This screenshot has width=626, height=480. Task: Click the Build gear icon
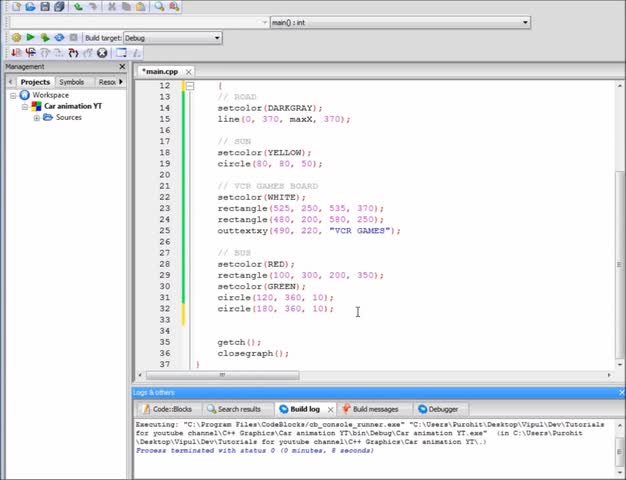click(x=16, y=38)
